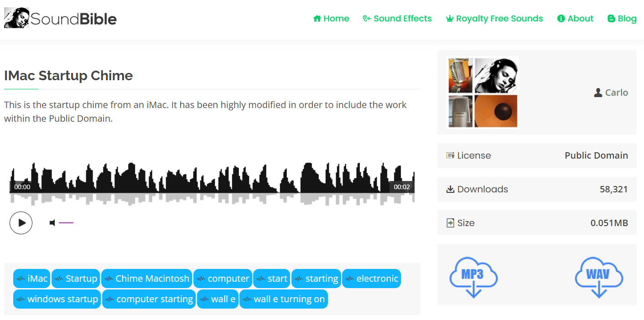Image resolution: width=644 pixels, height=320 pixels.
Task: Download the WAV cloud icon
Action: tap(598, 277)
